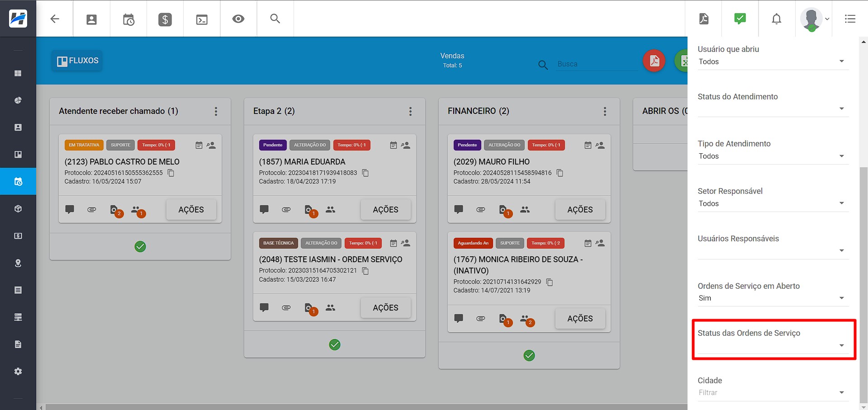Click the magnifier search icon in top toolbar
This screenshot has height=410, width=868.
point(275,19)
